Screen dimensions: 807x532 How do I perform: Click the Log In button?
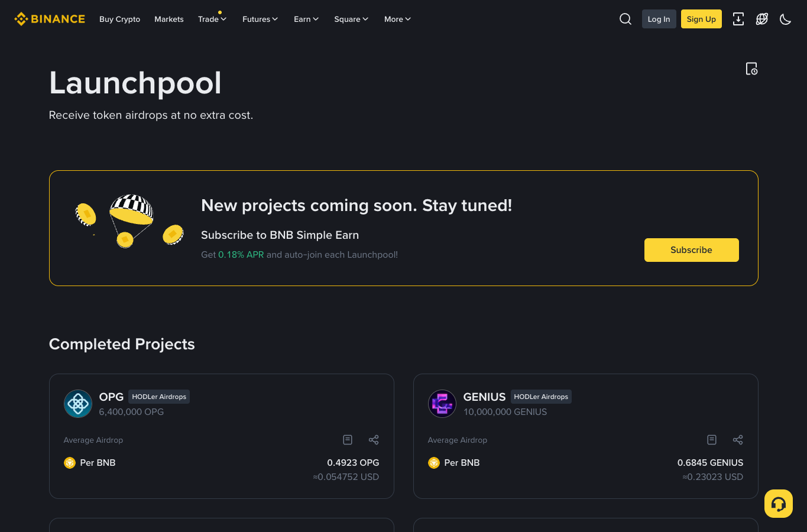point(659,19)
